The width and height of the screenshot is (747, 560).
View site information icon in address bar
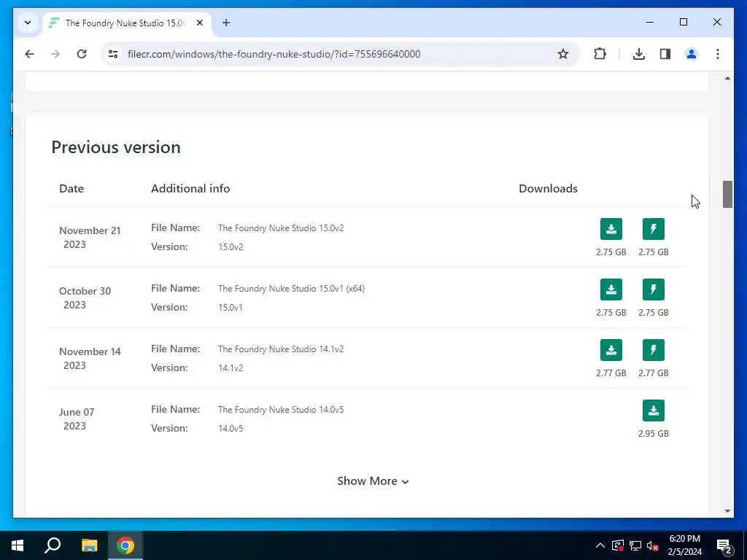tap(113, 54)
